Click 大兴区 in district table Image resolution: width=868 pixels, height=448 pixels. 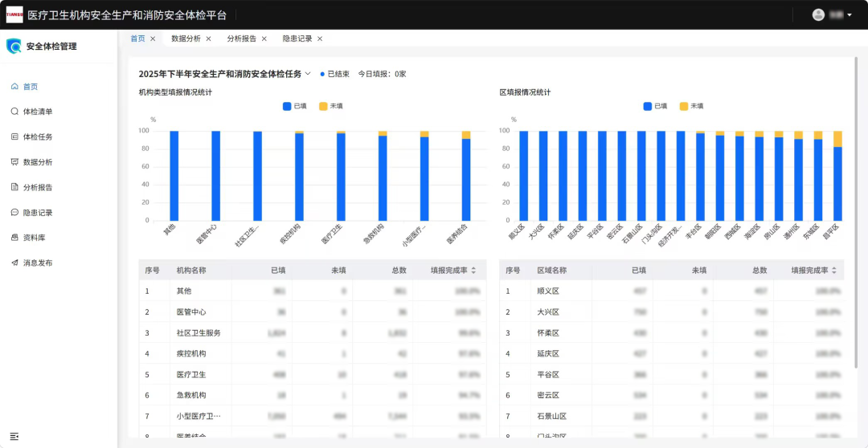pyautogui.click(x=548, y=312)
